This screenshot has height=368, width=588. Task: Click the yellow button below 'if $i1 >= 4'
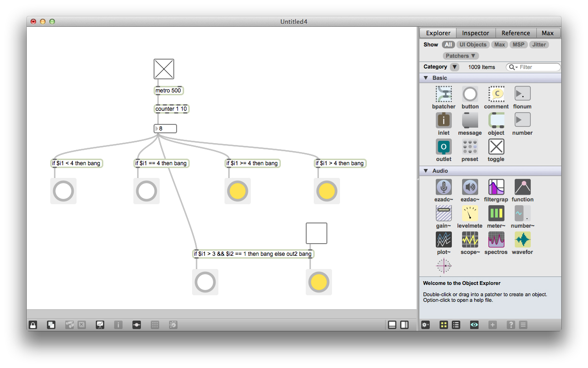pos(238,191)
